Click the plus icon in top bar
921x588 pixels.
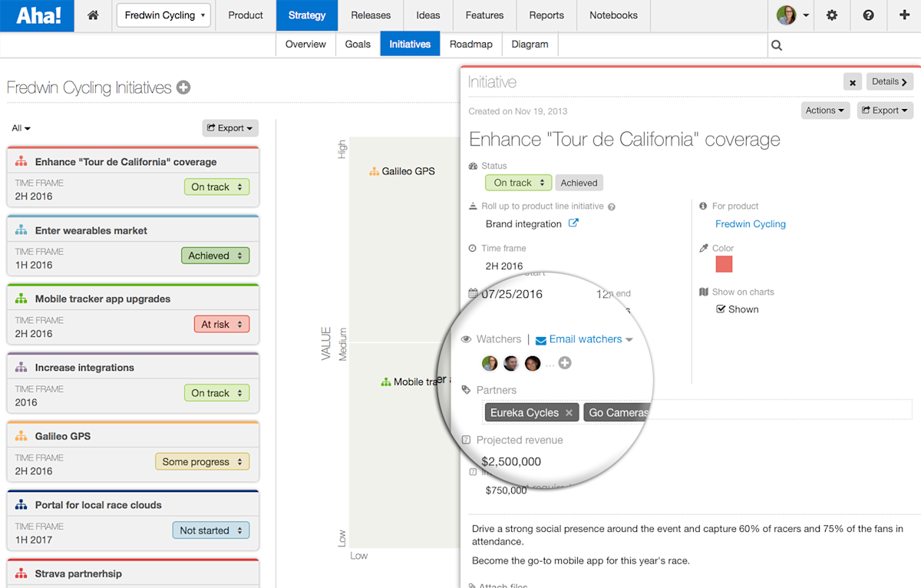point(904,15)
